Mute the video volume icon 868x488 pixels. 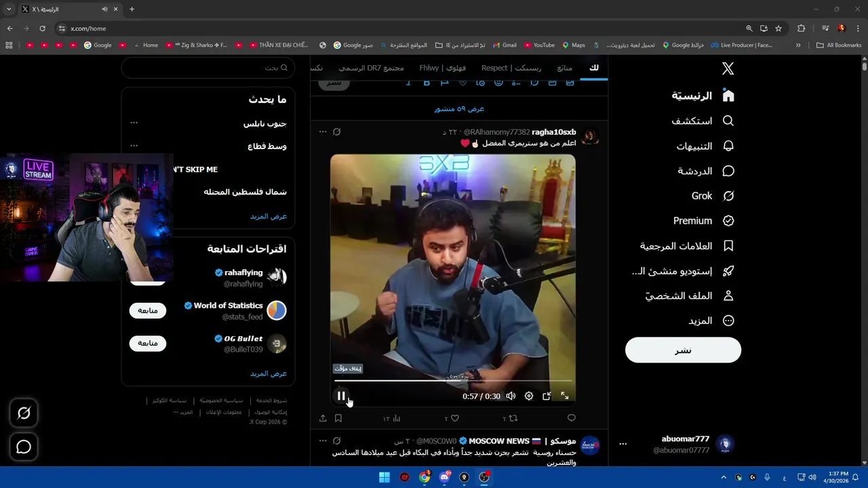tap(511, 396)
